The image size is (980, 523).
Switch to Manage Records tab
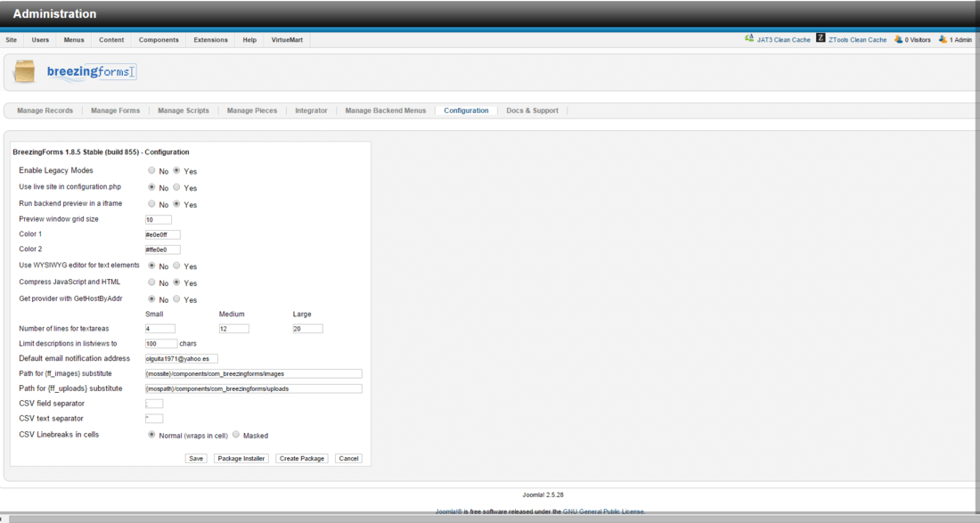(45, 110)
